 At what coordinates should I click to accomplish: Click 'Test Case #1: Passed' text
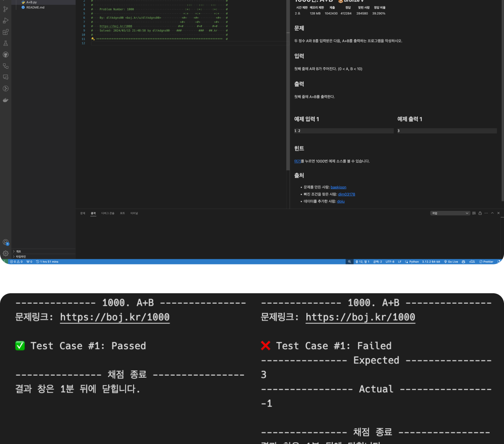point(88,346)
